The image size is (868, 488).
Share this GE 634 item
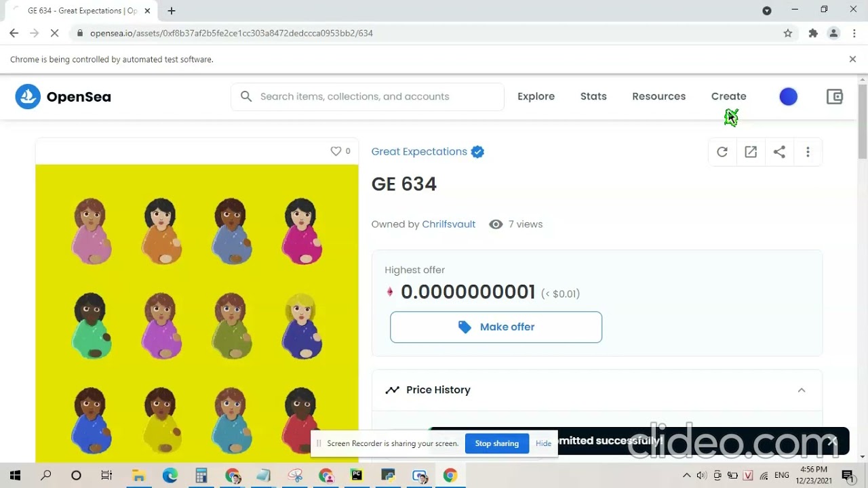click(x=779, y=152)
